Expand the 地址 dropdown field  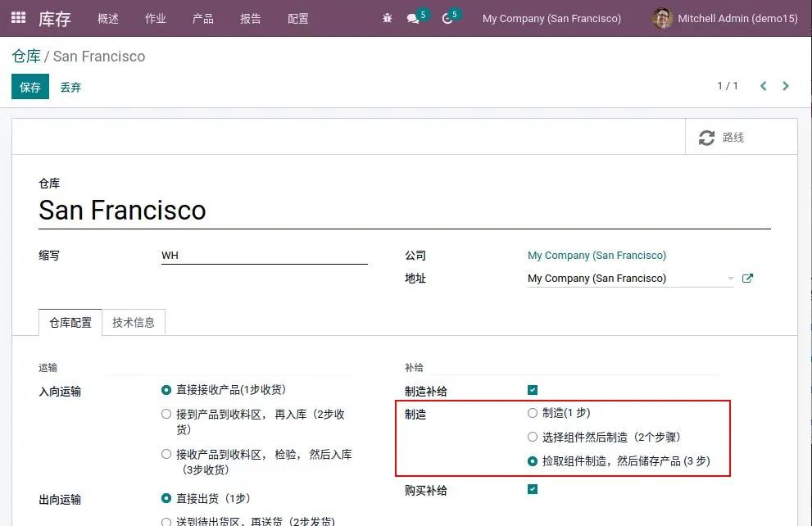click(730, 279)
